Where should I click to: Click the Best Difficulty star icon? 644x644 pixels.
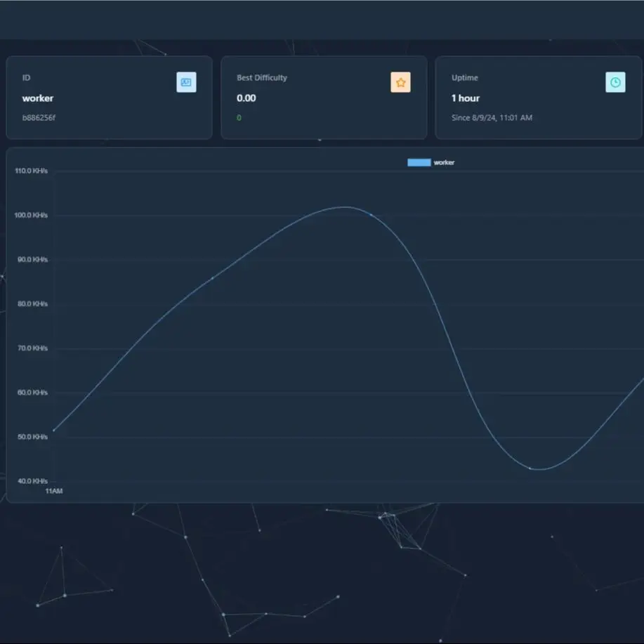click(400, 82)
